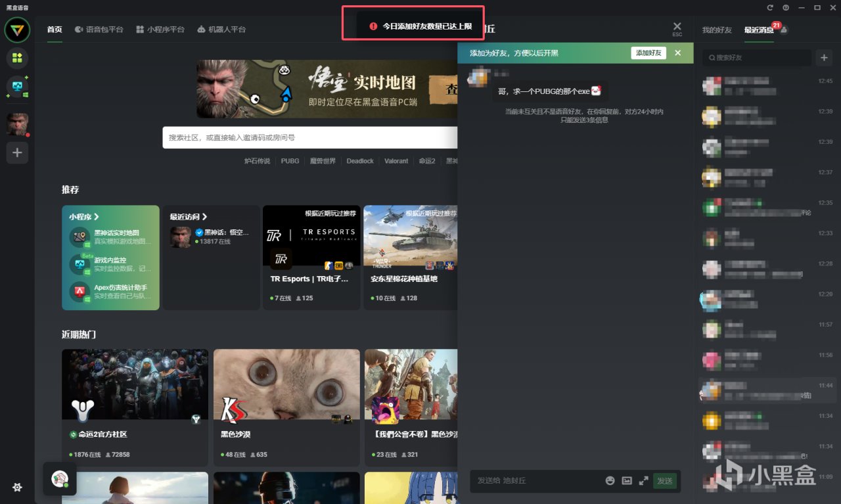
Task: Select the 最近消息 tab
Action: [x=759, y=30]
